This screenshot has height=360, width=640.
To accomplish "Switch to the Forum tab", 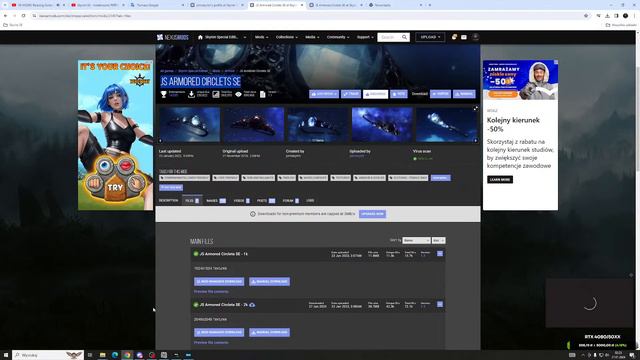I will tap(291, 201).
